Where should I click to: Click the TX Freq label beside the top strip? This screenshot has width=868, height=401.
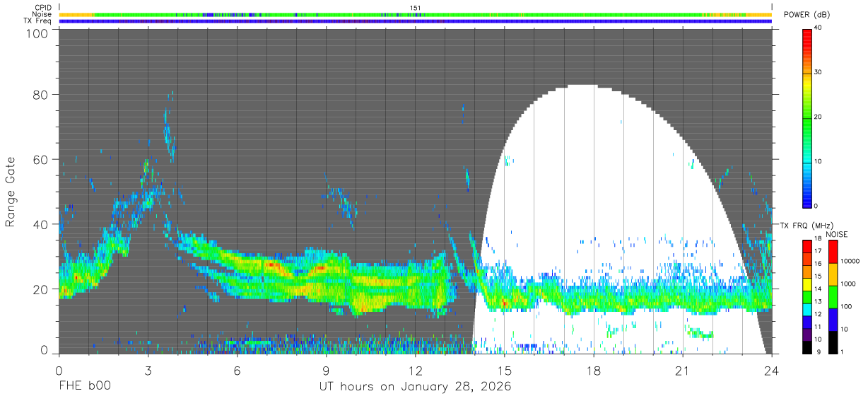39,21
